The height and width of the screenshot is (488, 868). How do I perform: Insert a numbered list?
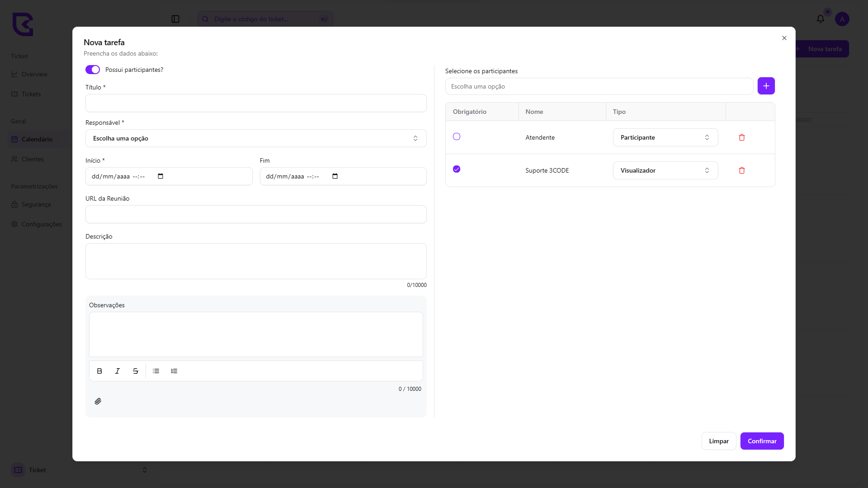[x=174, y=371]
